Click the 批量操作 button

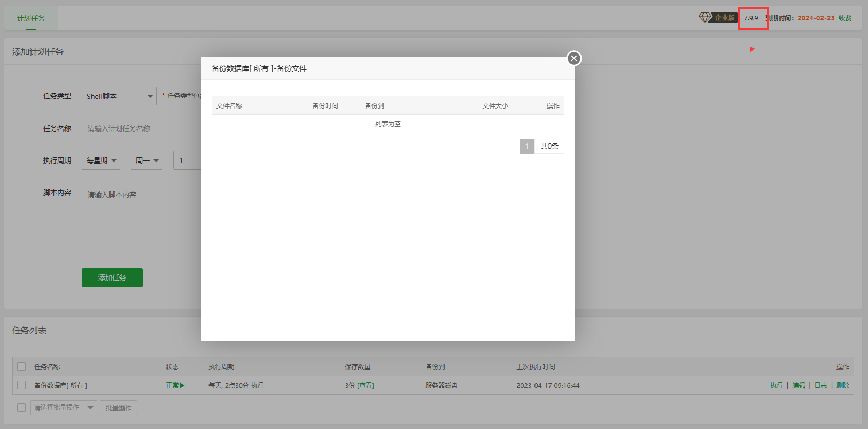(119, 408)
